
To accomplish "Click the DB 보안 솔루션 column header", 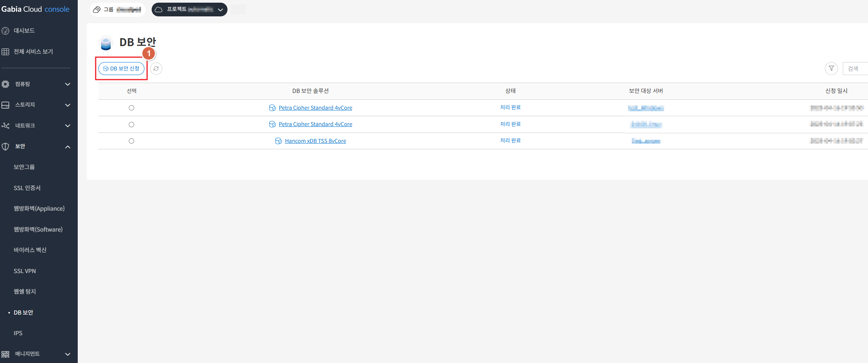I will (x=311, y=91).
